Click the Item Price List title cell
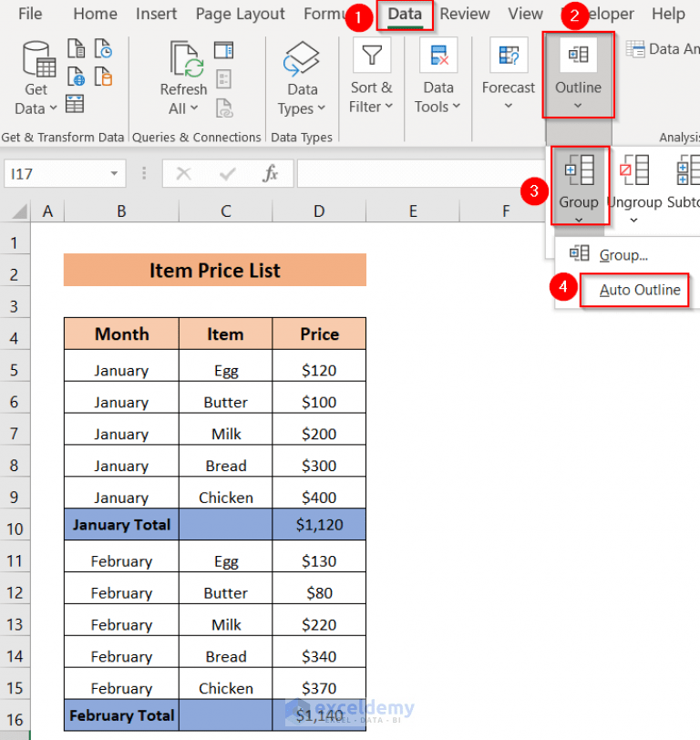 pos(215,270)
